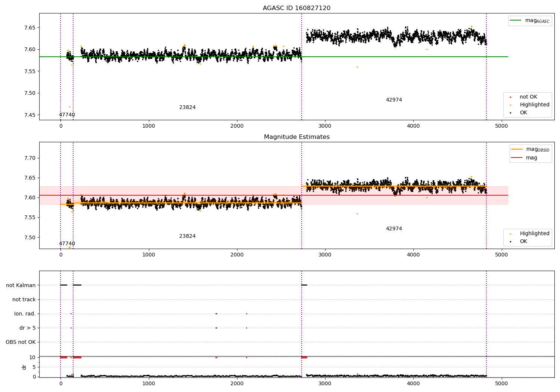Screen dimensions: 560x392
Task: Click the '7.45' y-tick of the top plot
Action: 30,115
